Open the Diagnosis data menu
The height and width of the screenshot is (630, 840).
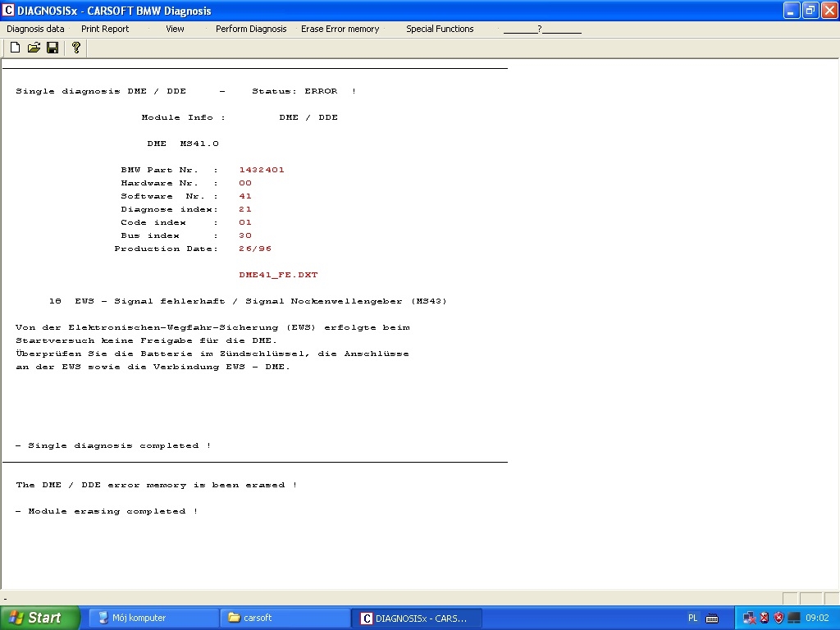[35, 29]
